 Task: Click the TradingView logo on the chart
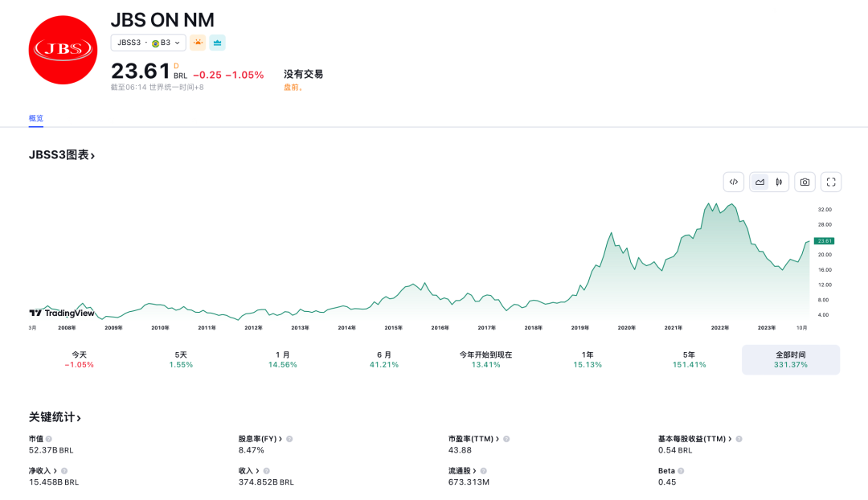tap(62, 314)
